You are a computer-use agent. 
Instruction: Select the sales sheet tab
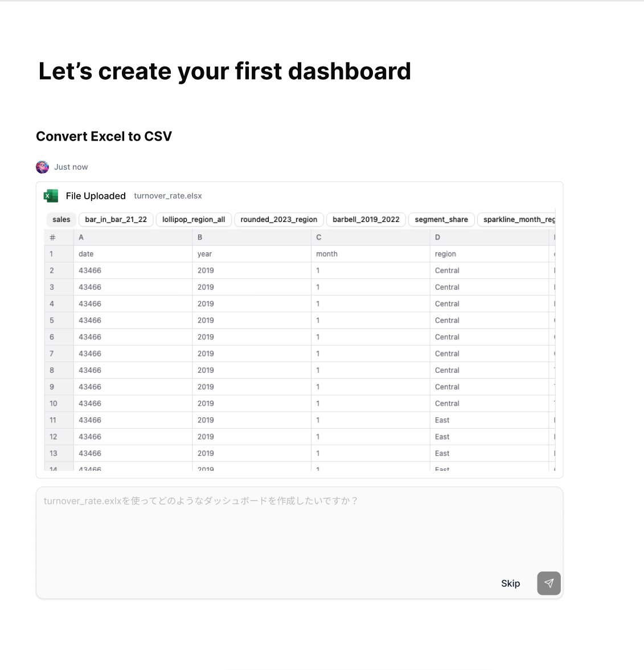click(61, 219)
